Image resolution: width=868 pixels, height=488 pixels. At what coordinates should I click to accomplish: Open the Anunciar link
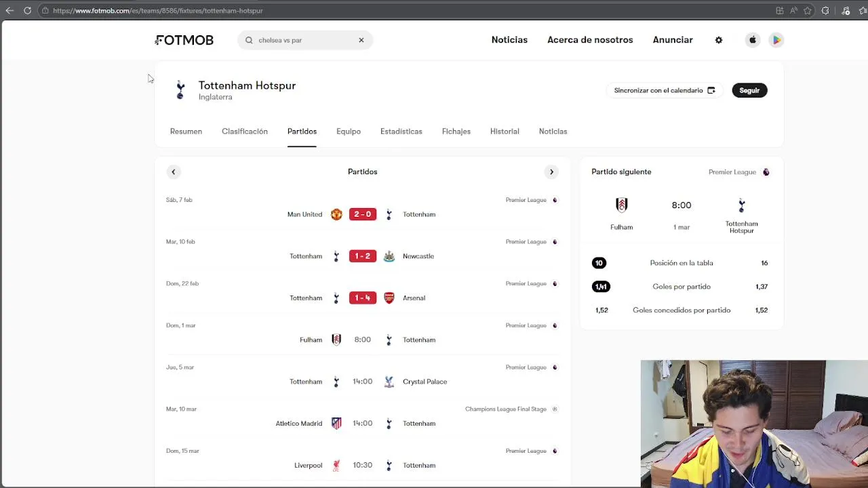(x=673, y=40)
